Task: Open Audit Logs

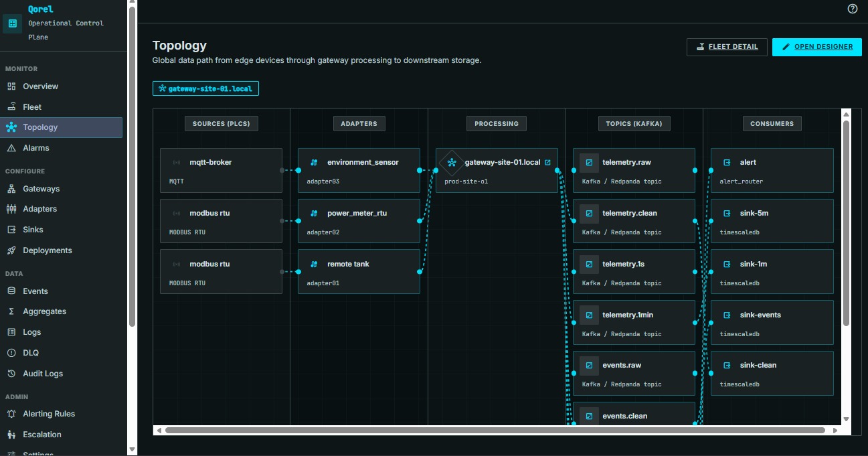Action: click(61, 374)
